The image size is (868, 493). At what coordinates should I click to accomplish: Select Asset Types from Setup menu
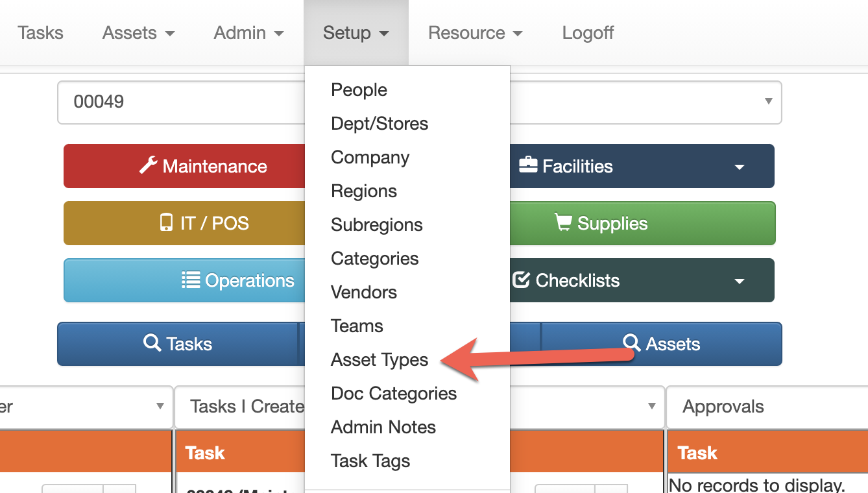pyautogui.click(x=380, y=360)
